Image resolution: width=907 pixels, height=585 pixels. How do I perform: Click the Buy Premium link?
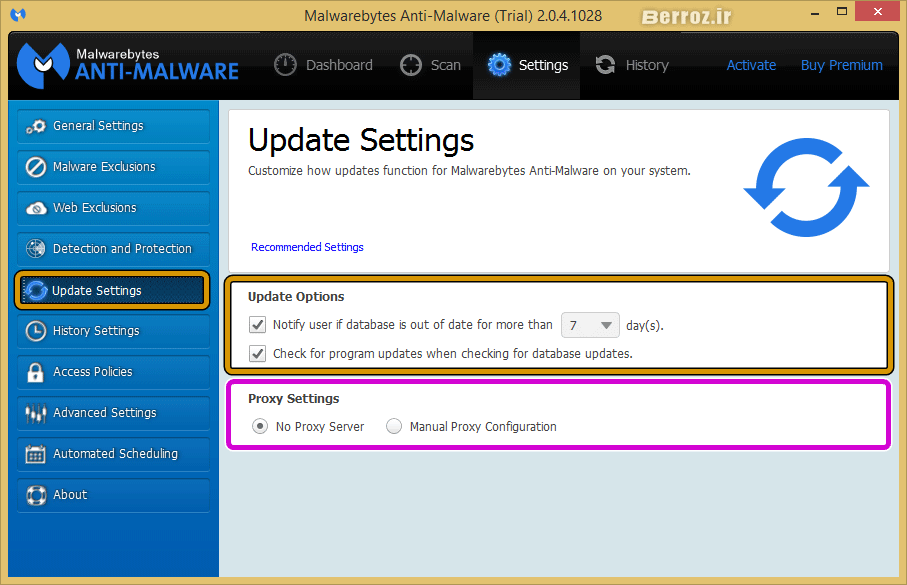[x=842, y=65]
